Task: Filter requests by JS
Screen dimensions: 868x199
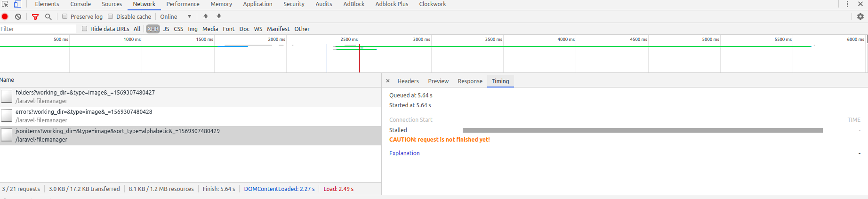Action: click(x=166, y=29)
